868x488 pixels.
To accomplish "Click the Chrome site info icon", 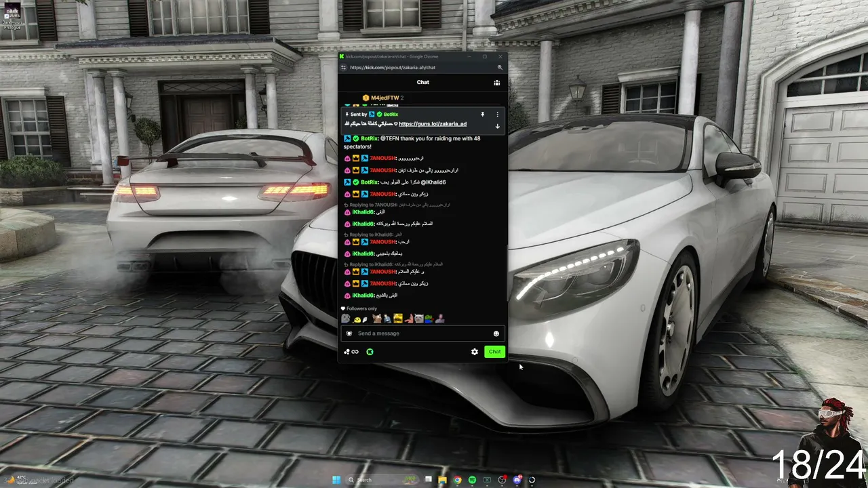I will point(344,68).
